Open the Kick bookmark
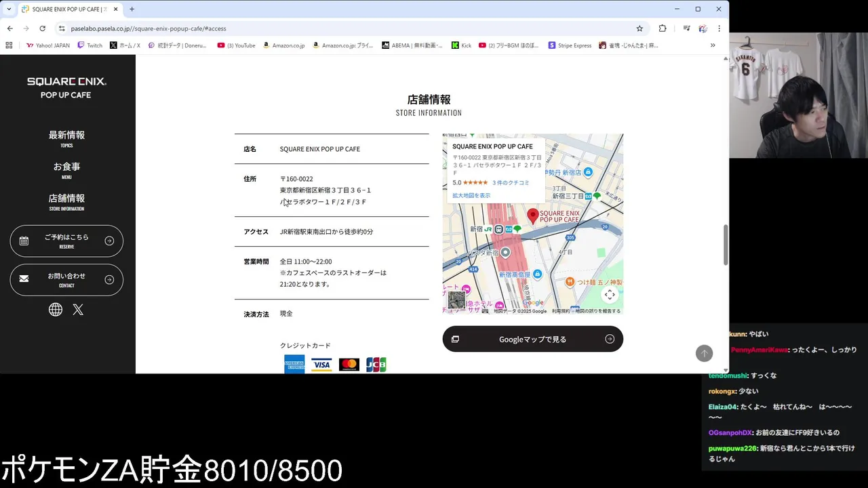868x488 pixels. pos(460,45)
